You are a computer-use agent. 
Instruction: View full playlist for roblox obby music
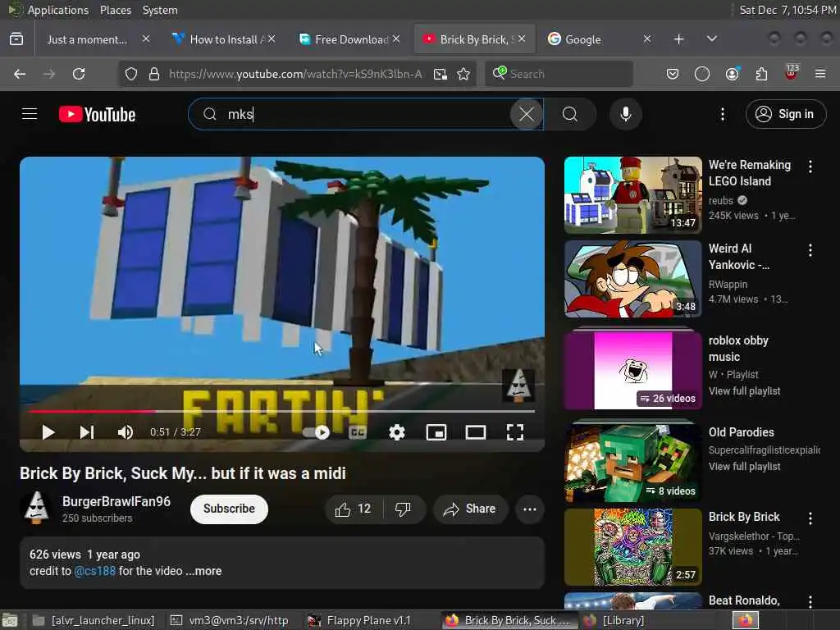744,391
